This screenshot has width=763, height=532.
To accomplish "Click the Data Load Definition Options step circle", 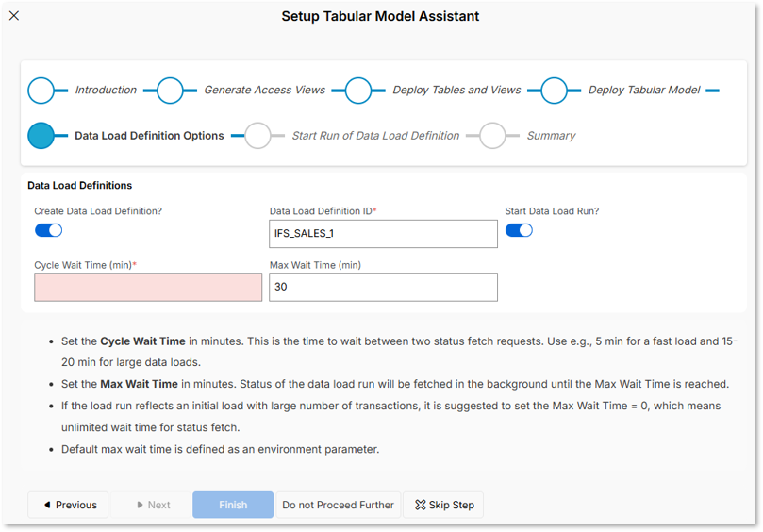I will click(x=41, y=135).
